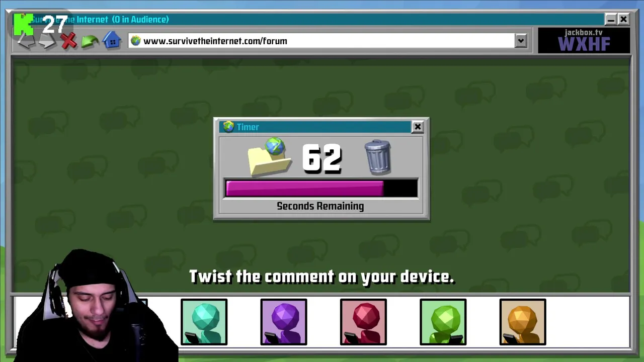Screen dimensions: 644x362
Task: Close the Timer popup window
Action: pyautogui.click(x=418, y=127)
